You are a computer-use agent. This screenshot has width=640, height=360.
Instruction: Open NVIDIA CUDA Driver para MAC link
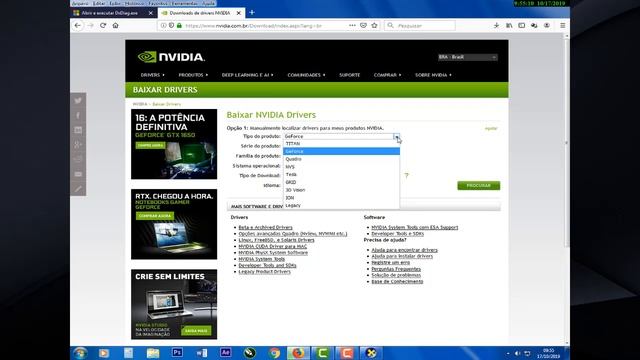272,247
